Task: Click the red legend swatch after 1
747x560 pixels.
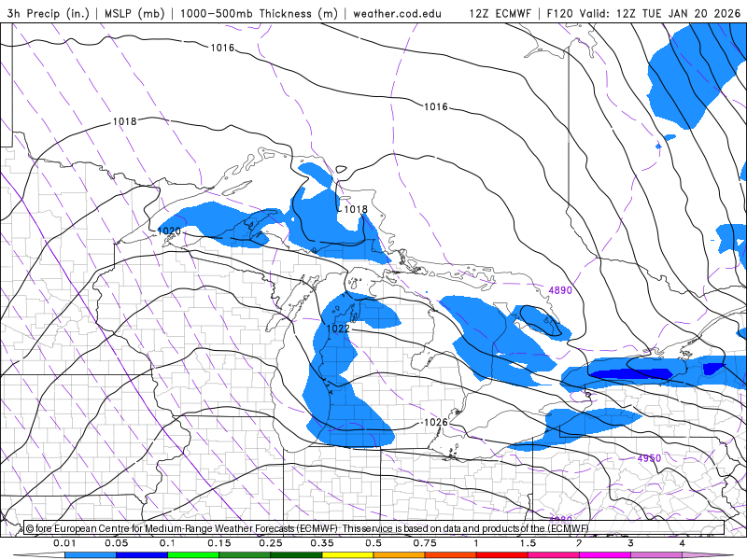Action: pyautogui.click(x=502, y=555)
